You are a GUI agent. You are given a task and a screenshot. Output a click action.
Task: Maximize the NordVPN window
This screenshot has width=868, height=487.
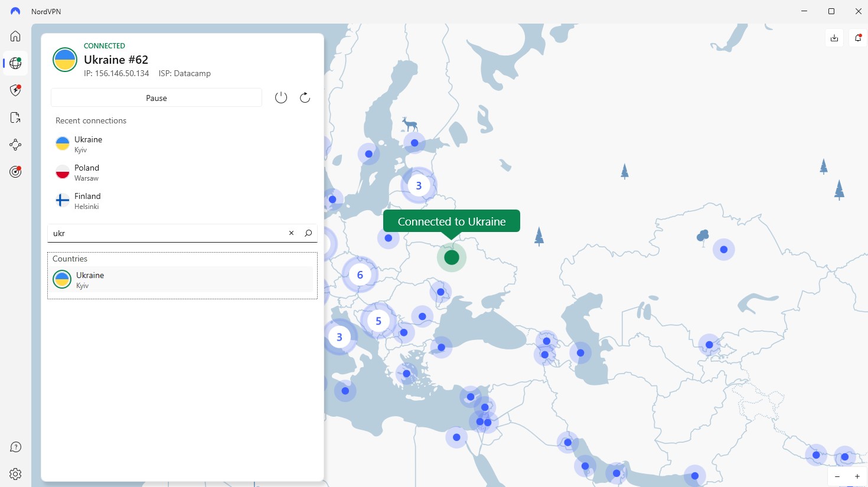(x=831, y=11)
